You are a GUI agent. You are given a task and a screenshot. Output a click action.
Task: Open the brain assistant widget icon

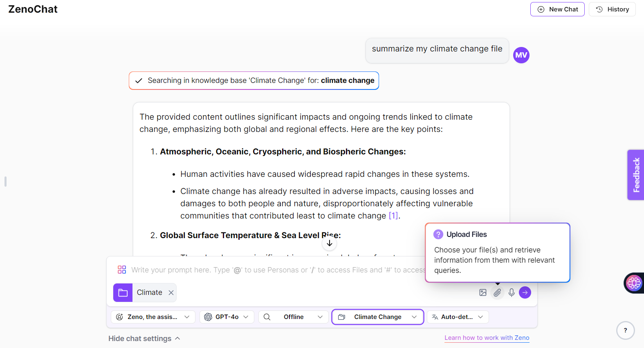(x=634, y=283)
